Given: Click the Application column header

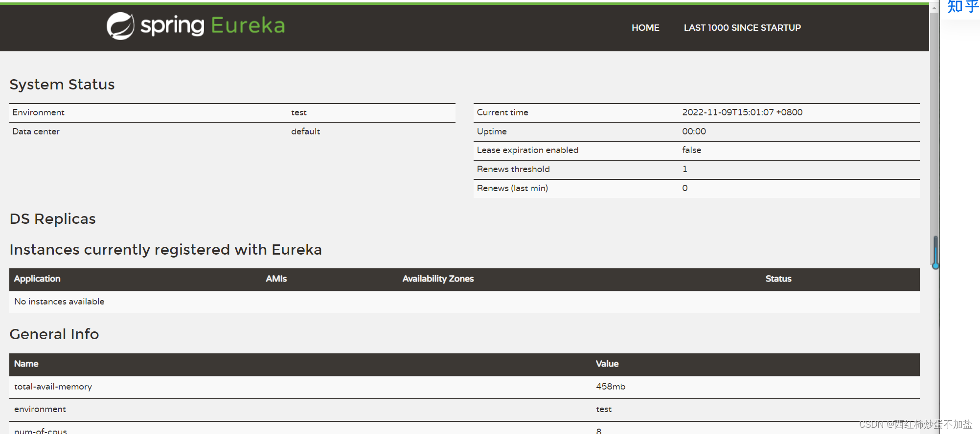Looking at the screenshot, I should [37, 279].
